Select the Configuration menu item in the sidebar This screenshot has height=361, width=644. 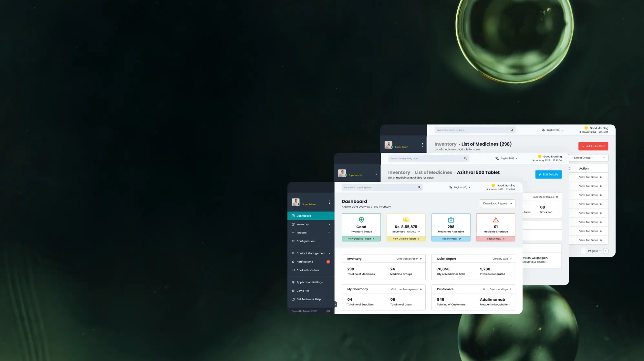pos(311,241)
